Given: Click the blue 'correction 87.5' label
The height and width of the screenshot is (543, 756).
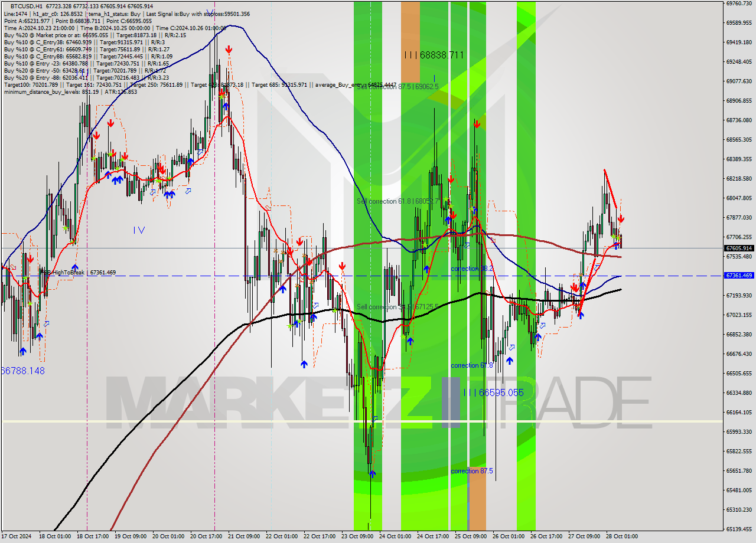Looking at the screenshot, I should [x=472, y=471].
